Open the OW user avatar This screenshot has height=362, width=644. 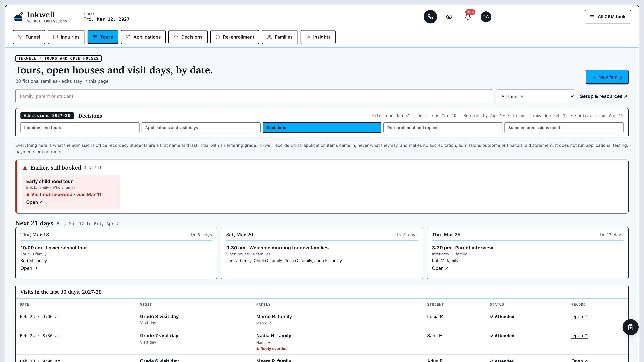(x=486, y=17)
